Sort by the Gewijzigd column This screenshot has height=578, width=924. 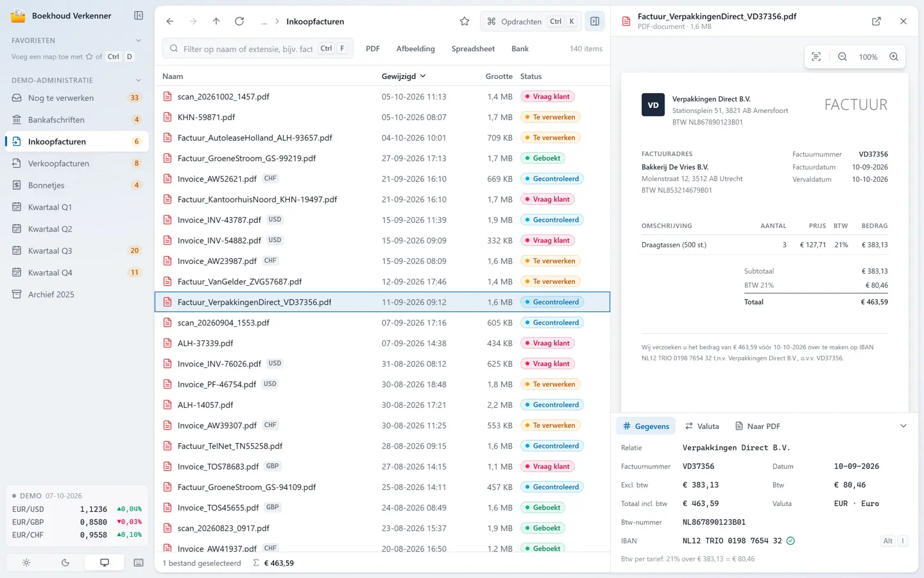(x=404, y=76)
